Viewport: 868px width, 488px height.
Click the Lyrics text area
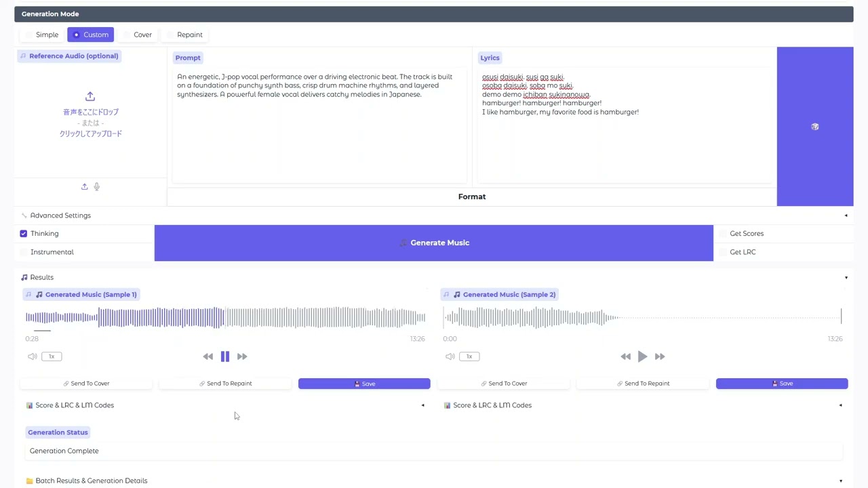pos(625,125)
